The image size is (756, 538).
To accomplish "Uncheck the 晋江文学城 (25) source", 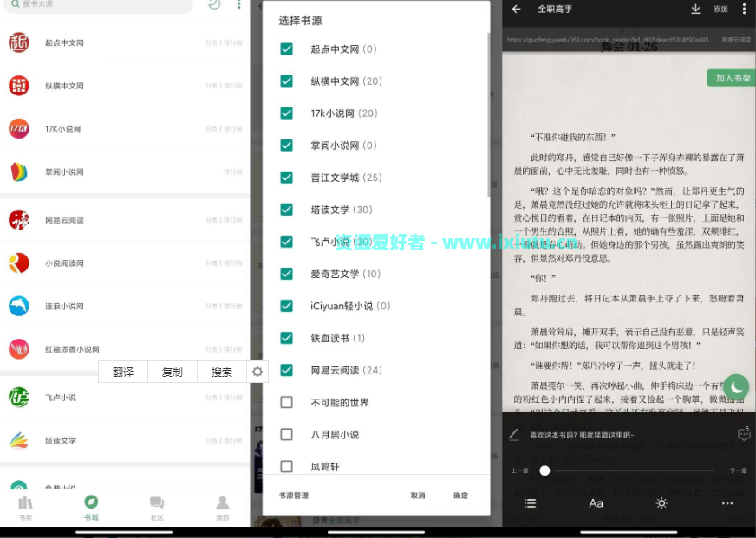I will (x=286, y=178).
